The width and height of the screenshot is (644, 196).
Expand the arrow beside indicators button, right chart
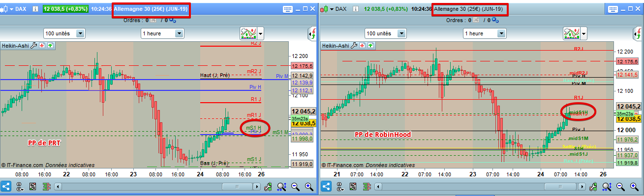coord(583,33)
